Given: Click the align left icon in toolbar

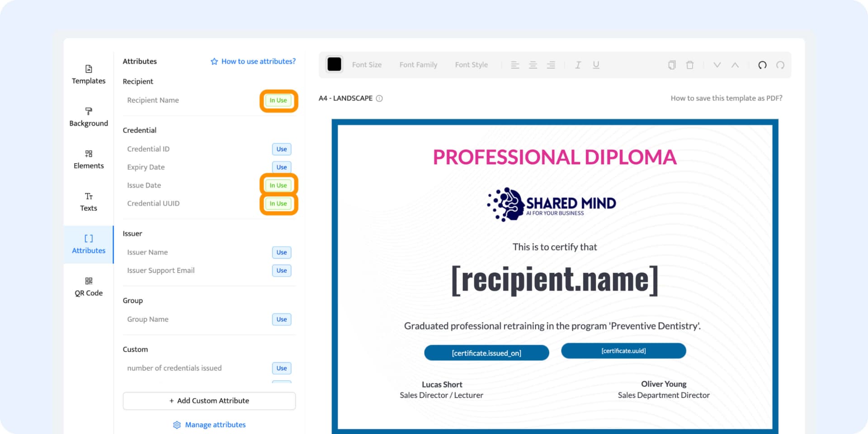Looking at the screenshot, I should [x=515, y=65].
